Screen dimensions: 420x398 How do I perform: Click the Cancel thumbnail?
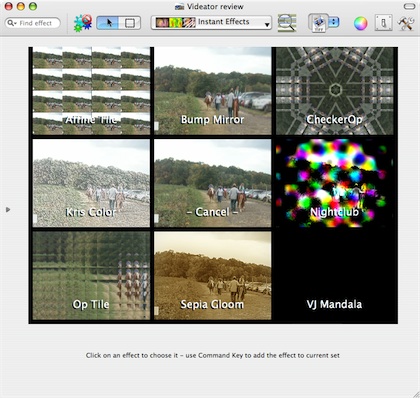coord(213,183)
